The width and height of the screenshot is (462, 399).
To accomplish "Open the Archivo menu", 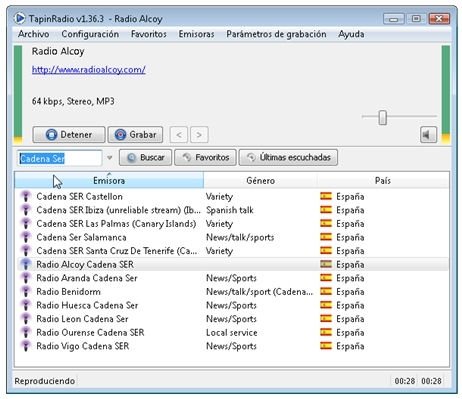I will (x=34, y=34).
